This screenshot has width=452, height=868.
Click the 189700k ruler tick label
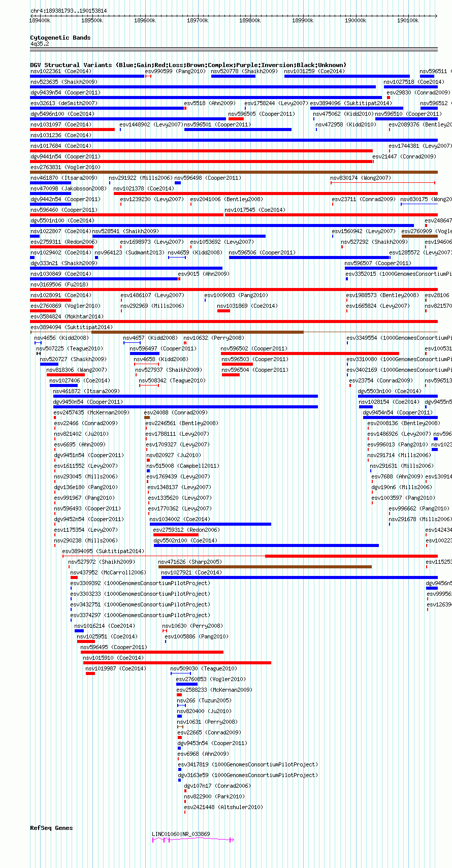click(x=198, y=20)
